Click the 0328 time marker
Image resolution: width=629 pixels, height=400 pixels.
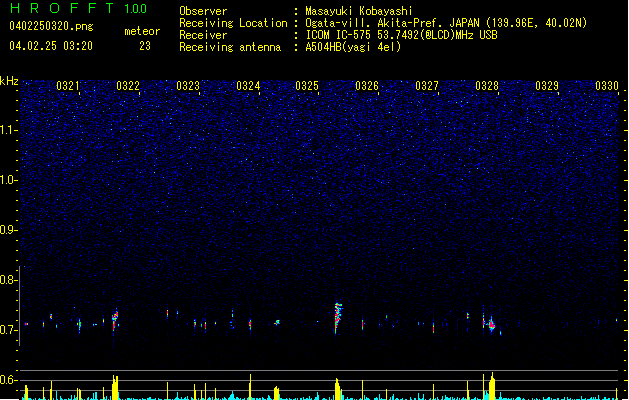487,86
